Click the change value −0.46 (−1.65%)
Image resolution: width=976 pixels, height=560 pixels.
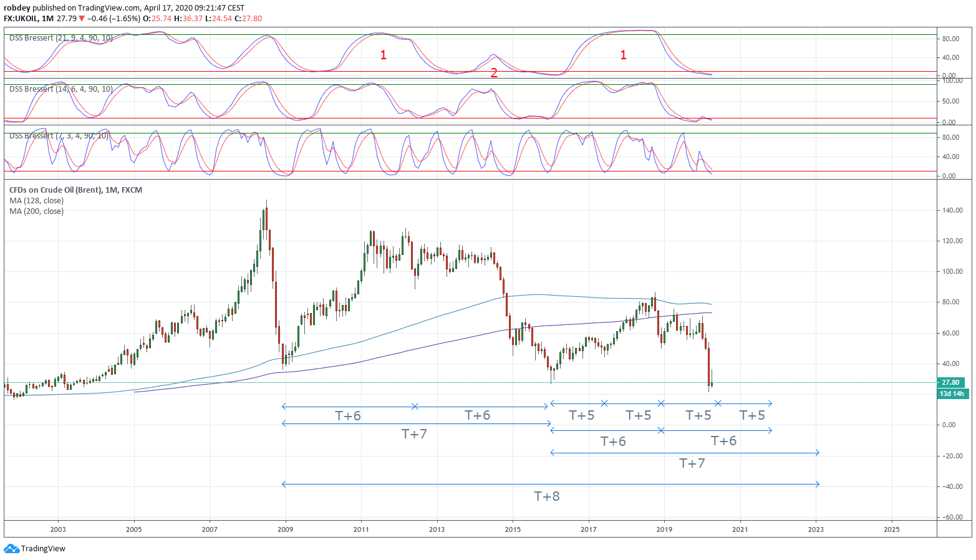pos(114,19)
